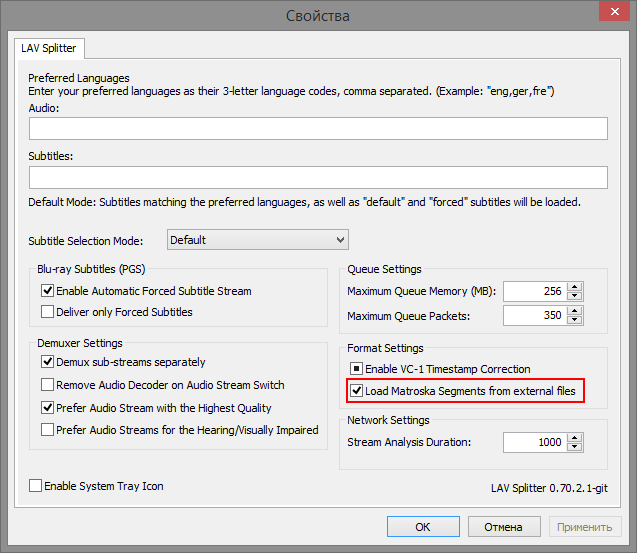The image size is (637, 553).
Task: Enable Deliver only Forced Subtitles
Action: [48, 312]
